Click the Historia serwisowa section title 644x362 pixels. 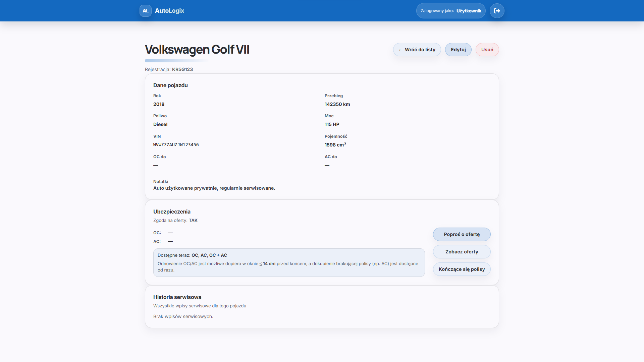177,297
